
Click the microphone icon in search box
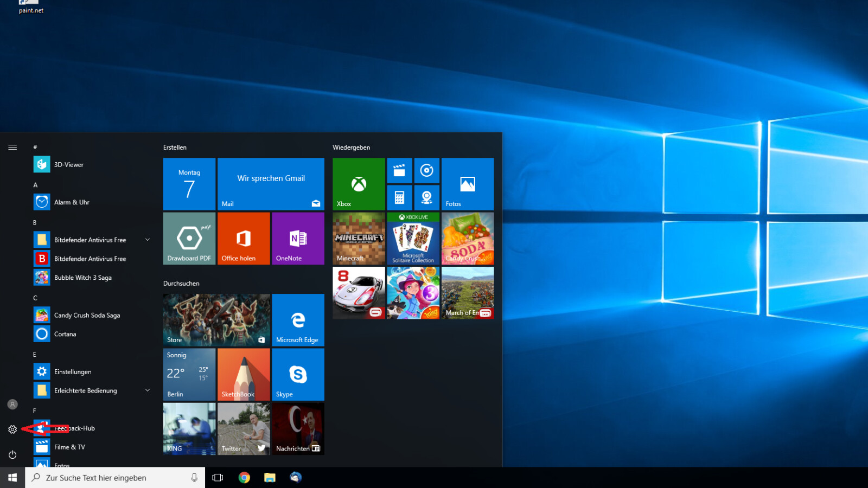tap(194, 478)
